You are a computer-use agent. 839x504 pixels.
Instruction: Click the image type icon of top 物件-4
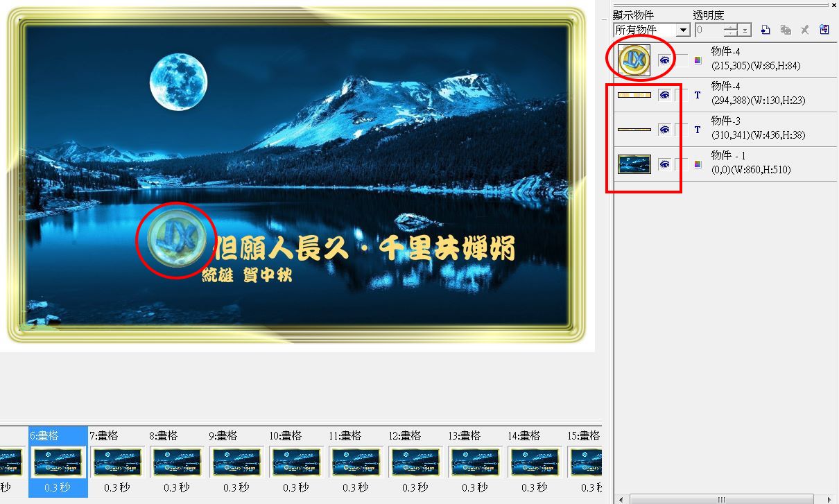pyautogui.click(x=698, y=60)
